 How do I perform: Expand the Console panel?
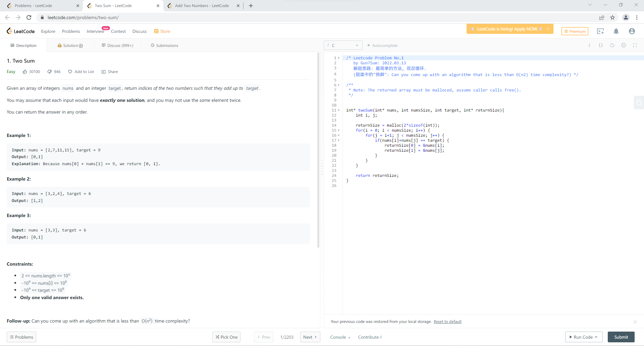coord(340,337)
